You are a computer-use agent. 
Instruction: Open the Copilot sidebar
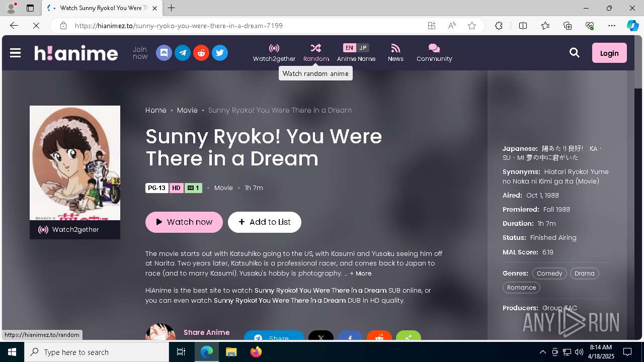tap(633, 26)
